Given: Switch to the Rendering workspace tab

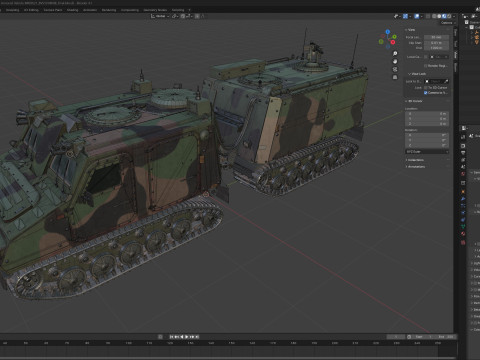Looking at the screenshot, I should click(109, 10).
